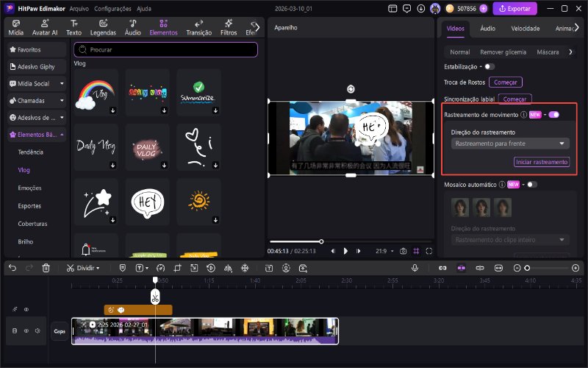Click the download icon in title bar
Screen dimensions: 588x368
click(x=420, y=9)
